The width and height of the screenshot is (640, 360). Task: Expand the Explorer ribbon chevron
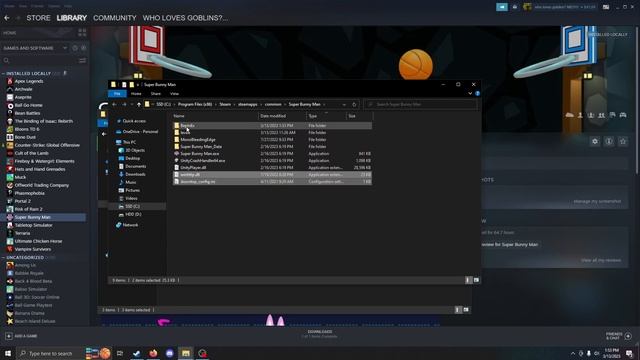click(470, 93)
